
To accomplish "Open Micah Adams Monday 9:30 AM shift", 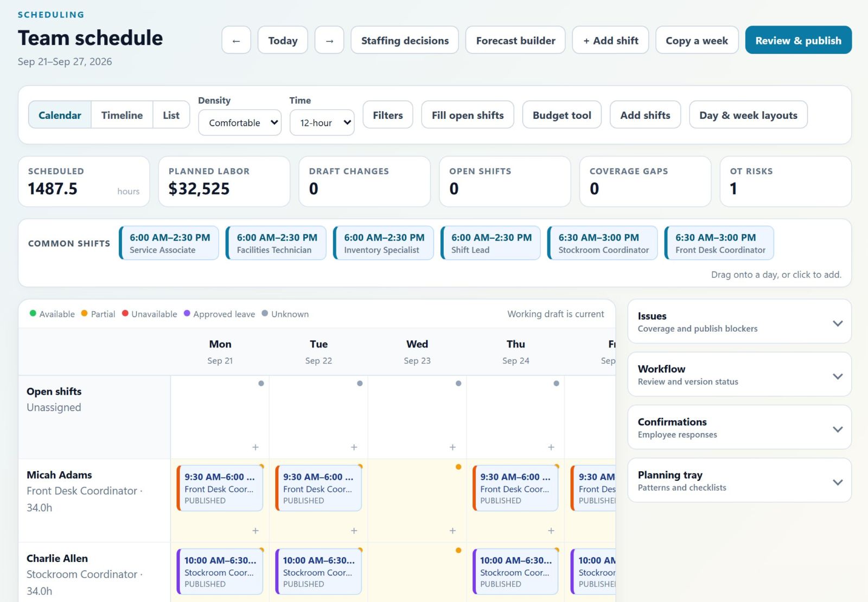I will click(220, 488).
